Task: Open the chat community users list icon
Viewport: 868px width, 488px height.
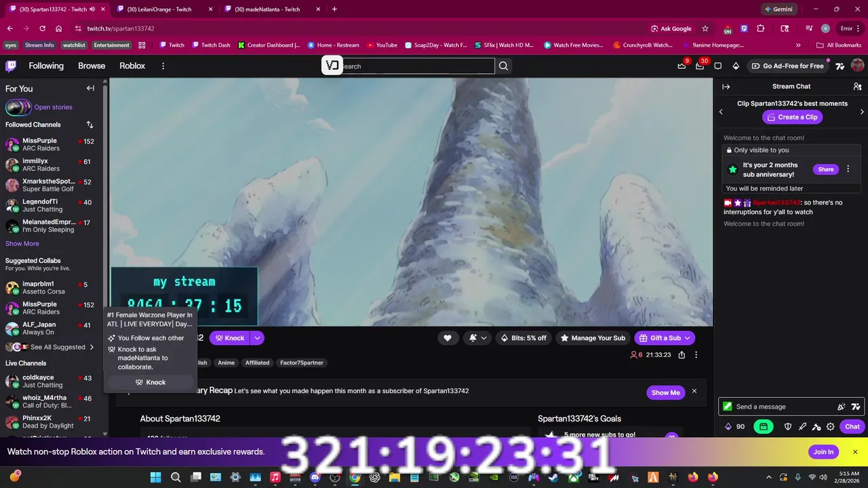Action: tap(857, 87)
